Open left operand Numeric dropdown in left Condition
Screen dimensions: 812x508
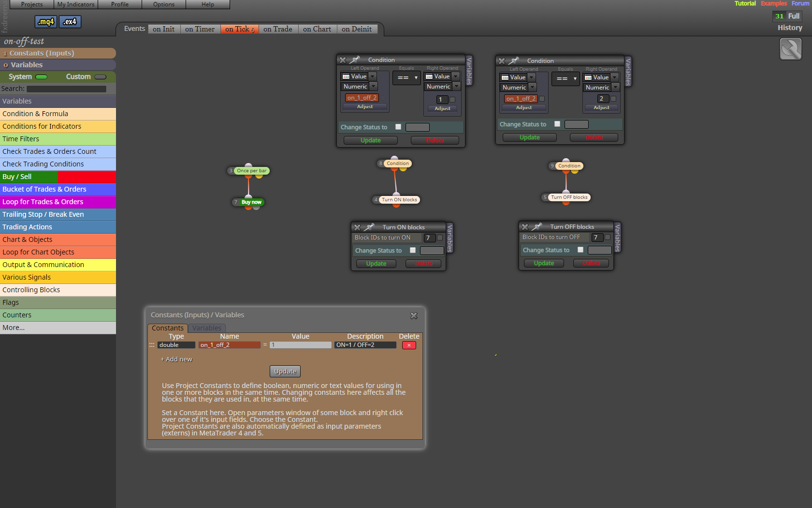[360, 87]
